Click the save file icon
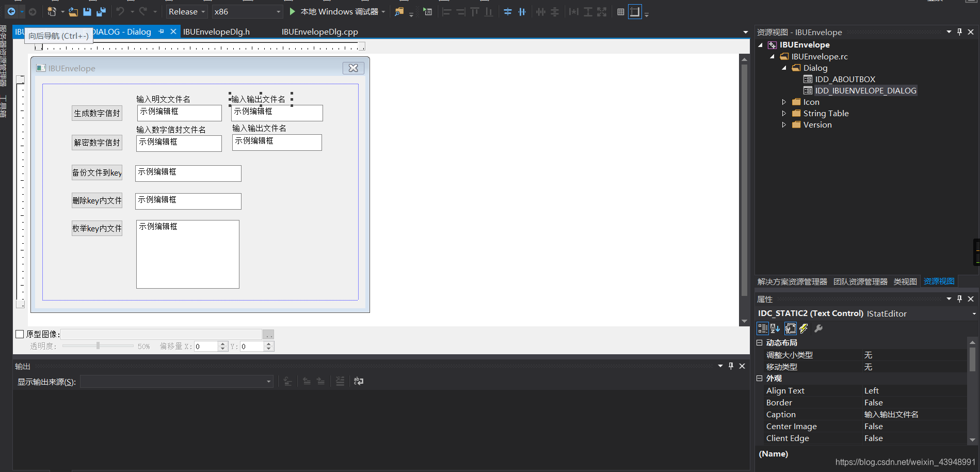The width and height of the screenshot is (980, 472). 87,11
